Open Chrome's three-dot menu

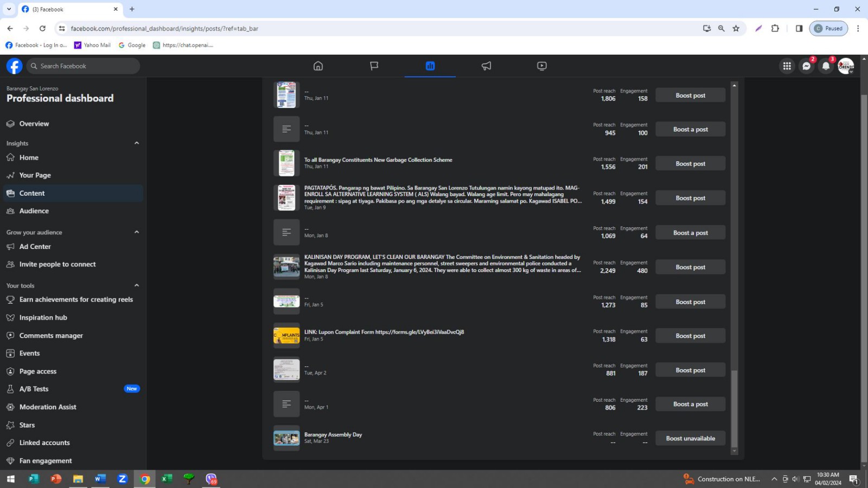click(x=858, y=28)
